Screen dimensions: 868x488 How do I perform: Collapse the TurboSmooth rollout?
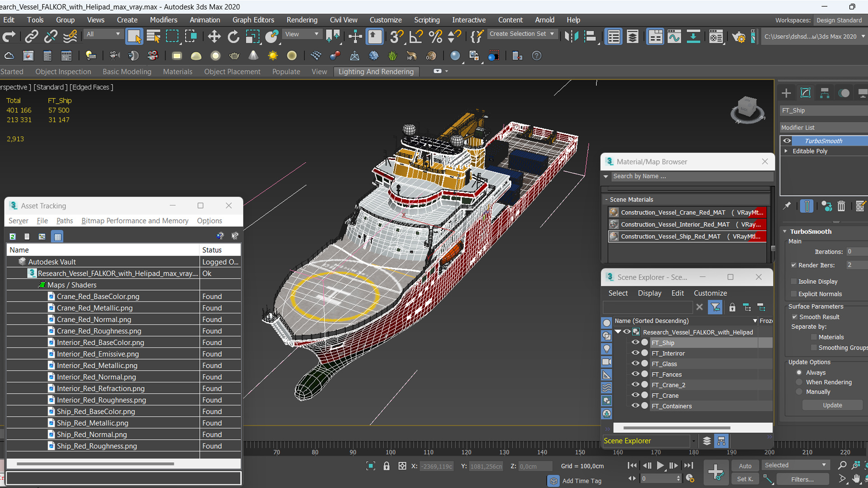click(785, 231)
